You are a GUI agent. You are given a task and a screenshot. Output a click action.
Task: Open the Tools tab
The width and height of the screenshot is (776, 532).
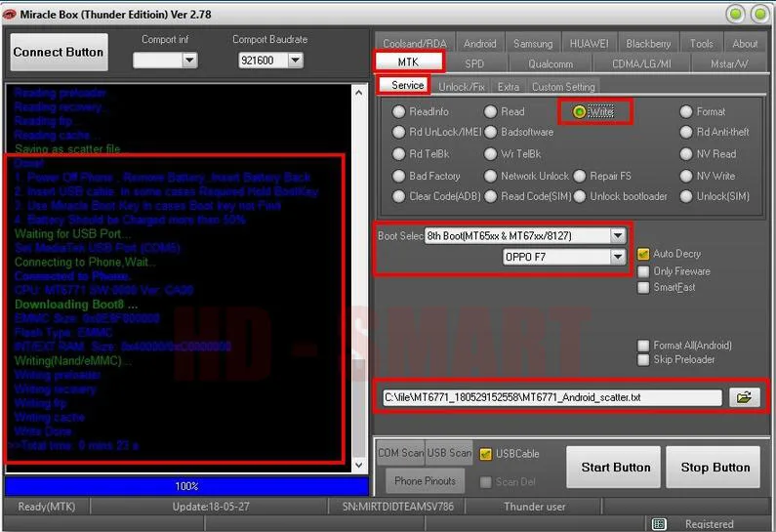[702, 44]
